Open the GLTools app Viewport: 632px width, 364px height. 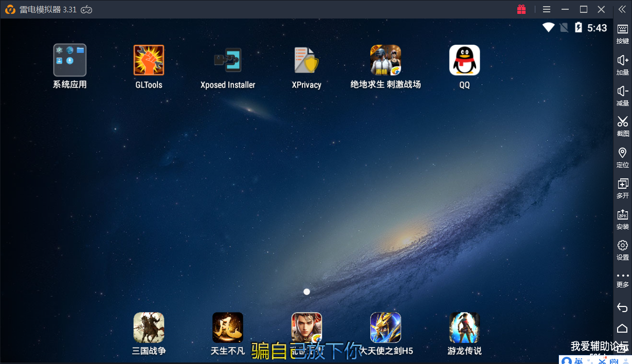(x=149, y=61)
